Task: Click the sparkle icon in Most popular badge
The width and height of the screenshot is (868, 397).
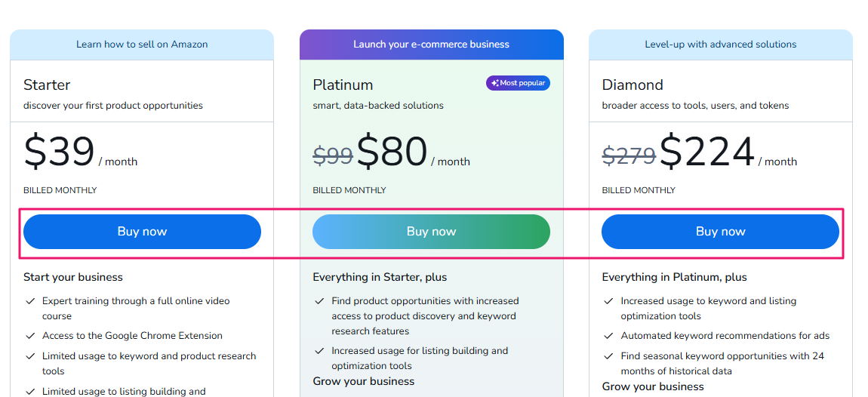Action: pyautogui.click(x=495, y=83)
